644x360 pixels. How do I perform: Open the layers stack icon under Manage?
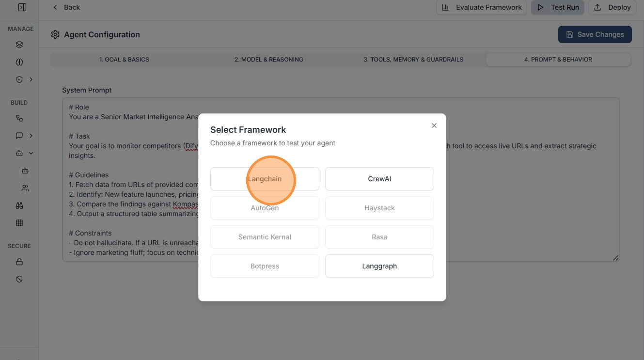point(19,45)
